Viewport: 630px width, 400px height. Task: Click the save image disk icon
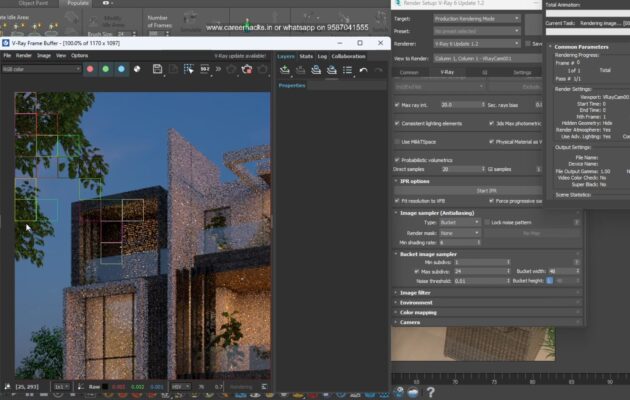tap(158, 69)
